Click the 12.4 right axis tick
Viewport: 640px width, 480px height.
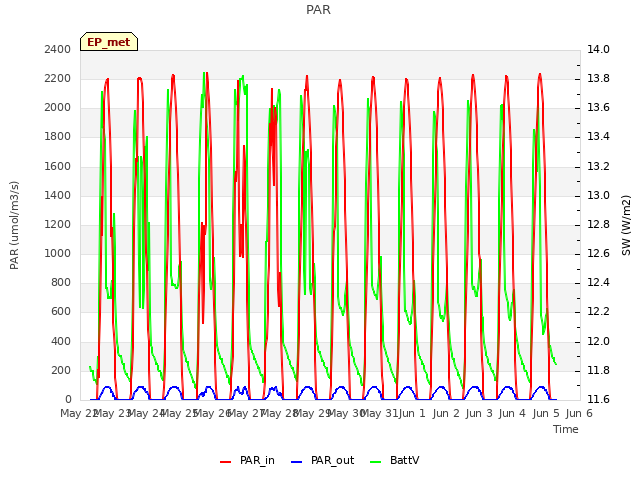pos(598,282)
